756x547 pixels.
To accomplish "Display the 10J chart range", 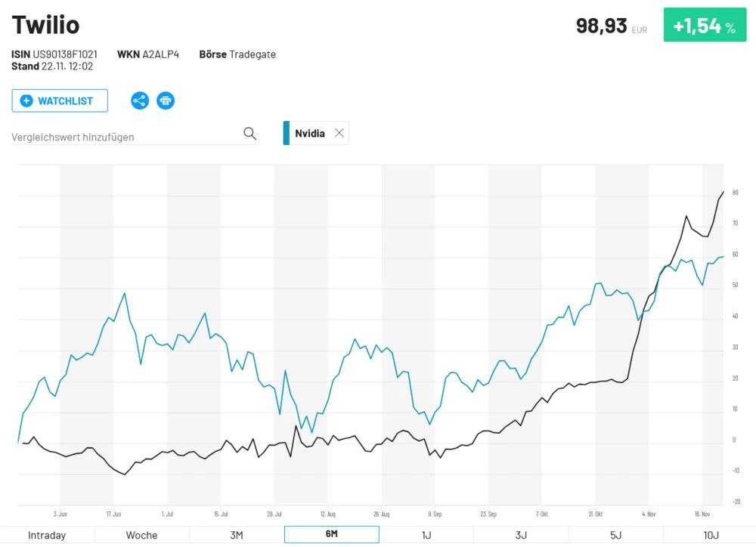I will tap(711, 535).
